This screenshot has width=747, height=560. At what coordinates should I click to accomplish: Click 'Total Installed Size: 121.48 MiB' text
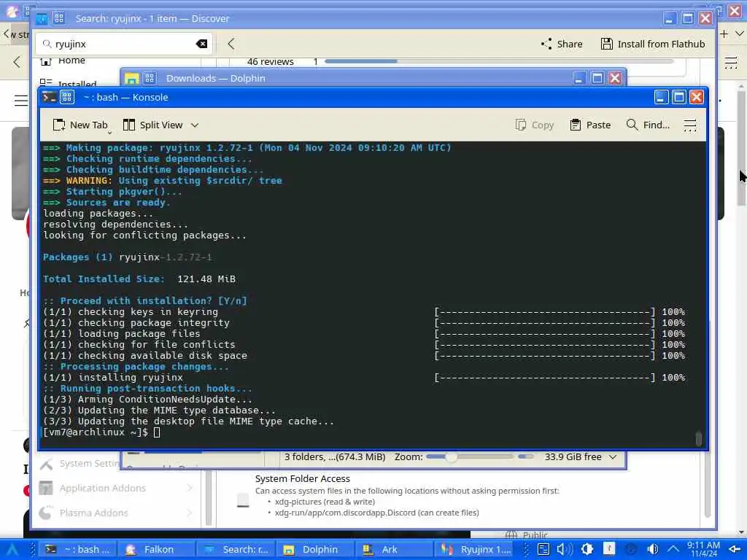(139, 279)
